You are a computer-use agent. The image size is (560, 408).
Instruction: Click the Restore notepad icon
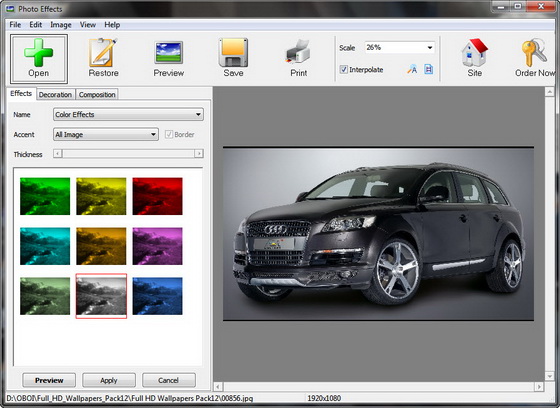(x=103, y=52)
